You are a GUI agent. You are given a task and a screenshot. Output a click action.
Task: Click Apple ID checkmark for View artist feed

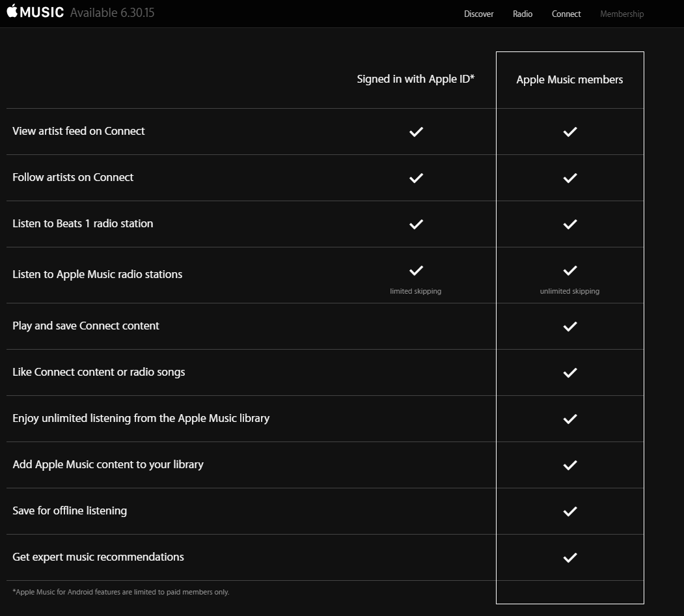[416, 132]
